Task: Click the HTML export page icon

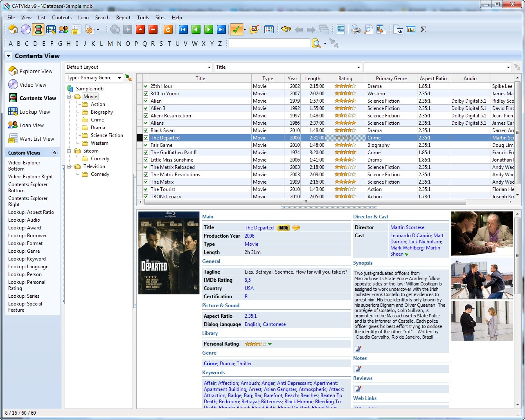Action: tap(398, 29)
